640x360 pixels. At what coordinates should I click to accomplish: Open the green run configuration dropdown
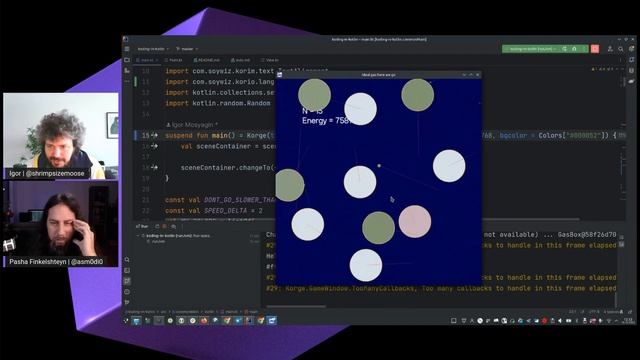pos(532,49)
